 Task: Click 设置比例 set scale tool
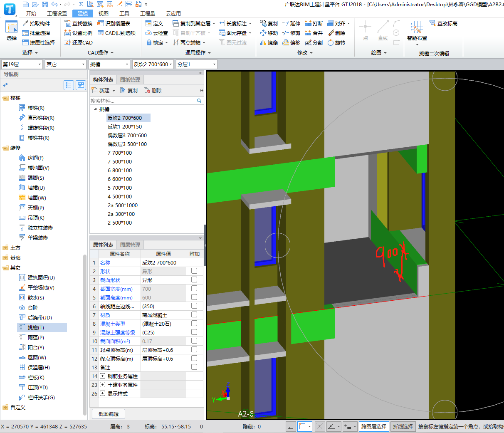[79, 33]
